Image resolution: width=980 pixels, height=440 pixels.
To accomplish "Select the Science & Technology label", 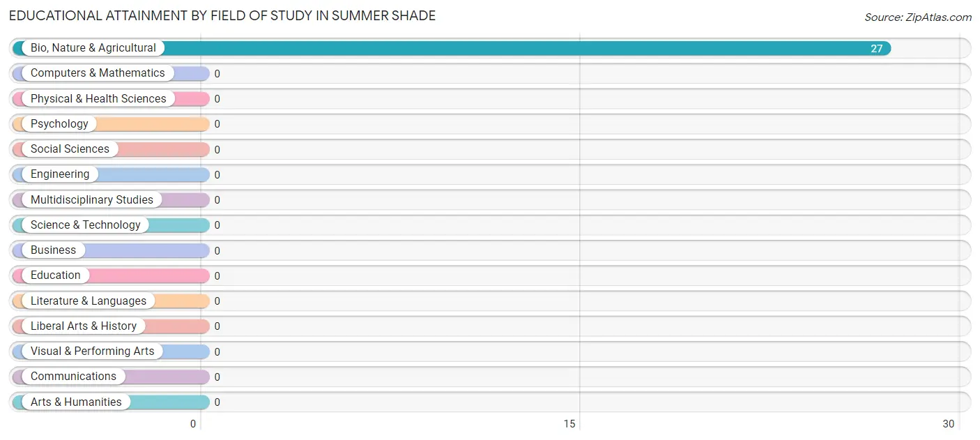I will (x=86, y=225).
